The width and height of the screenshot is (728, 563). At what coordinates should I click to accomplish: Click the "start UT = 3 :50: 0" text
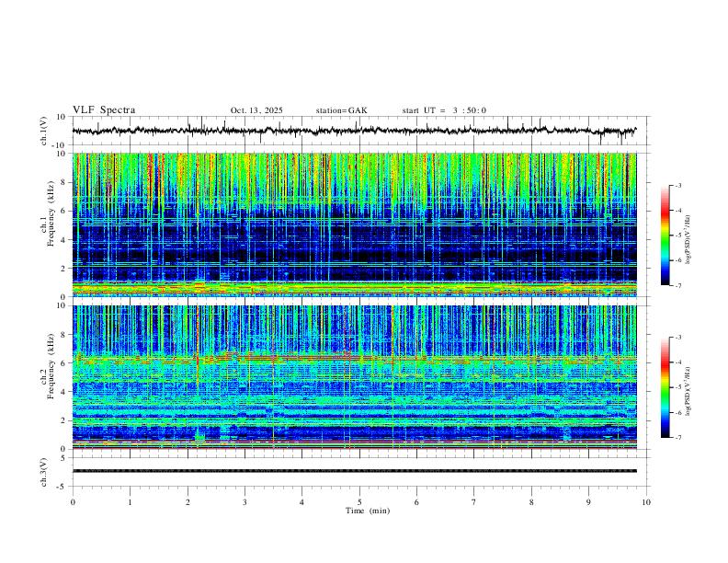[444, 110]
